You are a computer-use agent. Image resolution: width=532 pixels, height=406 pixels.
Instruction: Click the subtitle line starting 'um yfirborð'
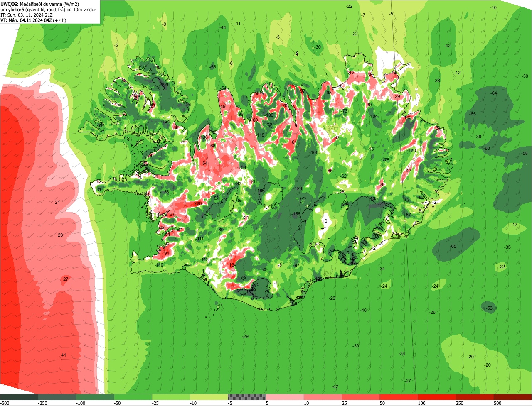49,10
